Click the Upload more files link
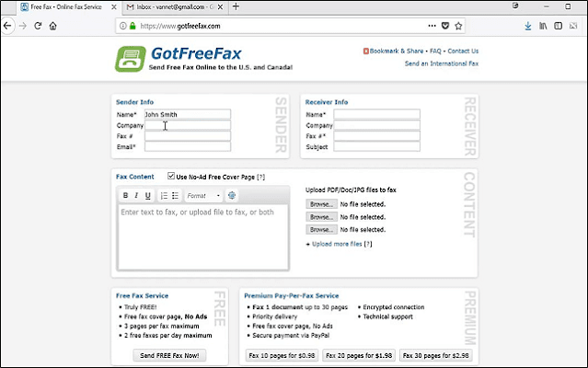 coord(337,244)
